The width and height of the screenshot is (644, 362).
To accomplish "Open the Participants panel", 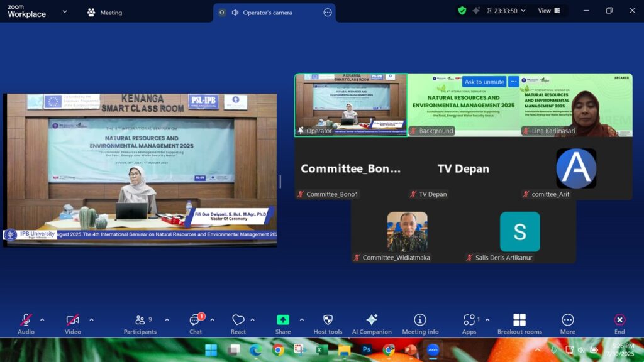I will pyautogui.click(x=140, y=323).
